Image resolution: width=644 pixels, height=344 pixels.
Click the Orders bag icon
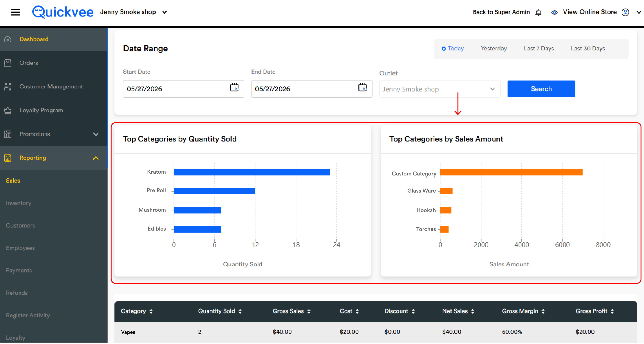8,63
